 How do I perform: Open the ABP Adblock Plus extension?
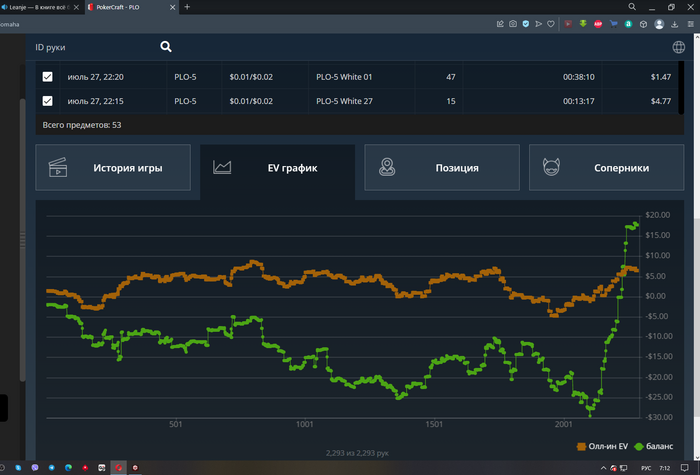pos(598,24)
